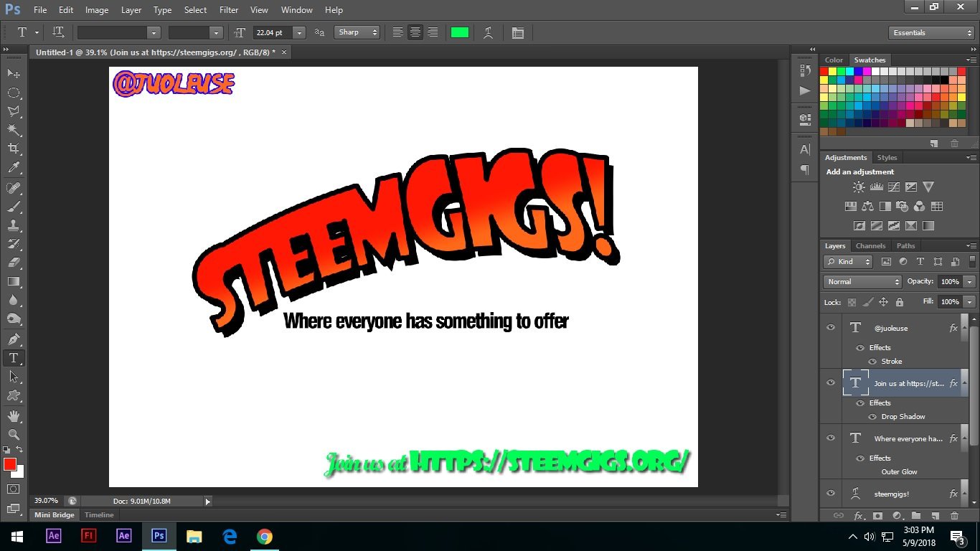Image resolution: width=980 pixels, height=551 pixels.
Task: Select the Eyedropper tool
Action: pyautogui.click(x=14, y=168)
